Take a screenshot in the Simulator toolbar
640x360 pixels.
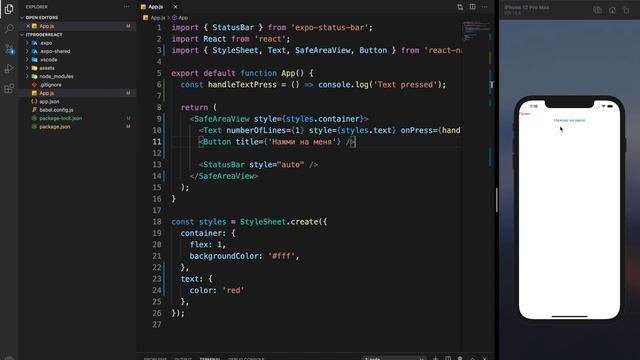597,10
